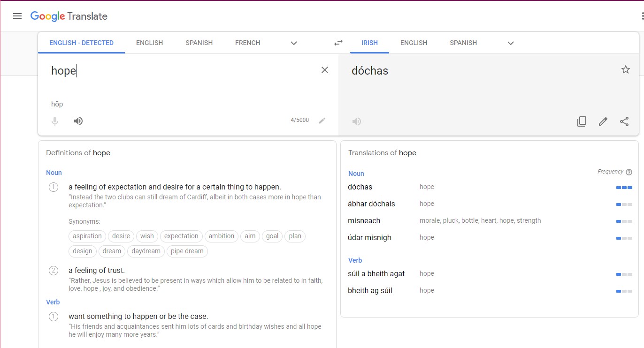Open the hamburger main menu
The height and width of the screenshot is (348, 644).
point(17,16)
